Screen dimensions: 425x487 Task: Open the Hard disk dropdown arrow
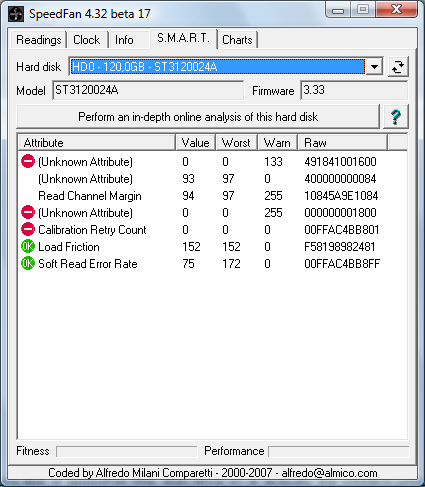(x=374, y=67)
